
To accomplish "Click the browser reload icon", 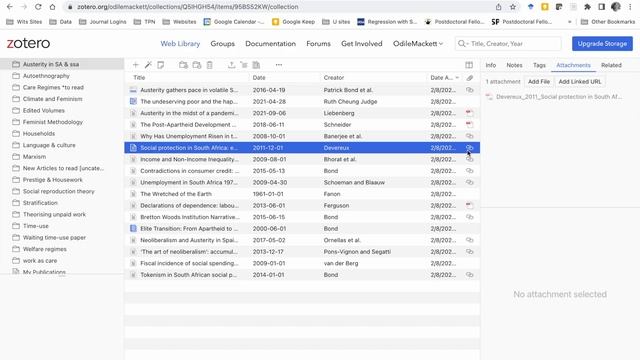I will [38, 7].
